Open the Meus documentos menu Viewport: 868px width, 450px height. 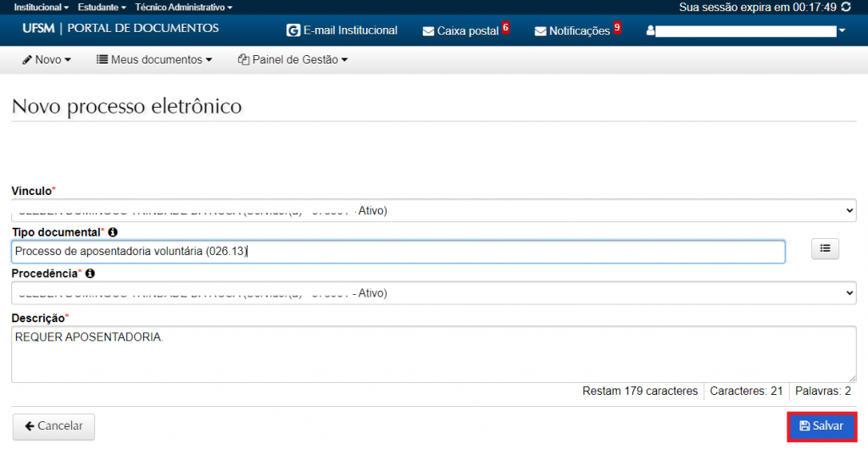[153, 60]
